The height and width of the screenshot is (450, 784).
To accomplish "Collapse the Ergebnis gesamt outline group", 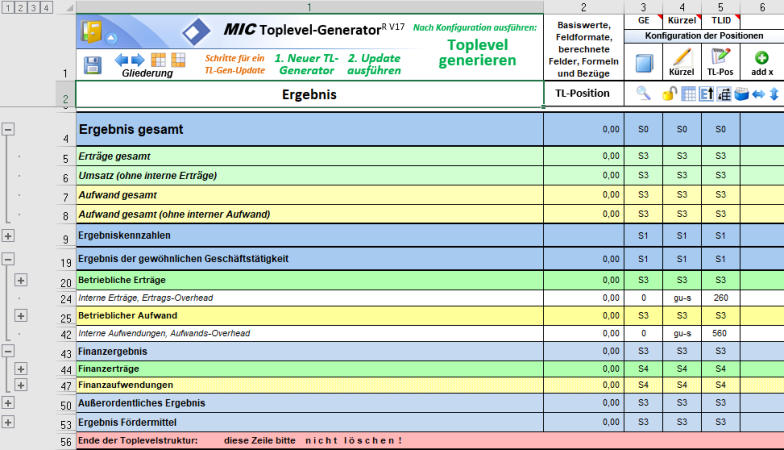I will tap(8, 129).
